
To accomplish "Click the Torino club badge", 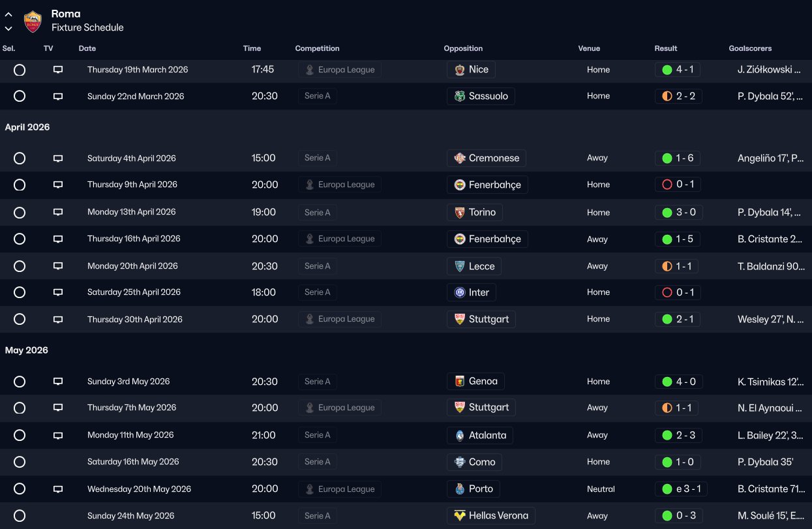I will (460, 213).
